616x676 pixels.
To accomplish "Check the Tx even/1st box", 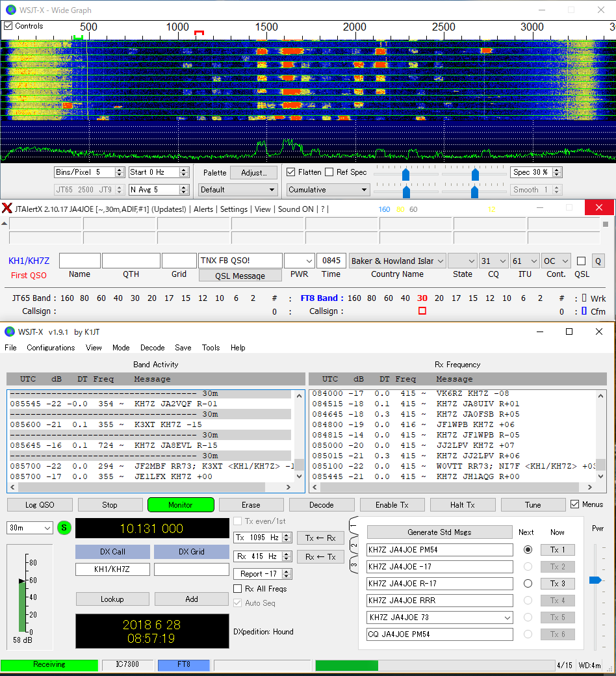I will (237, 521).
